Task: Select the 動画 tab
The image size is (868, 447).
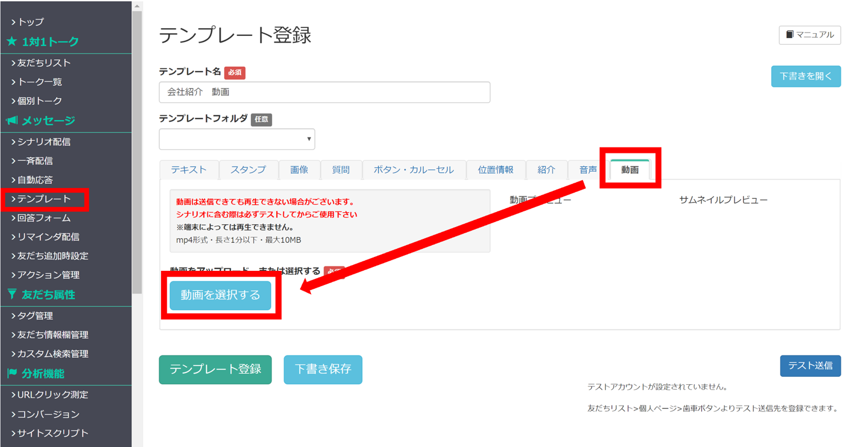Action: [x=630, y=169]
